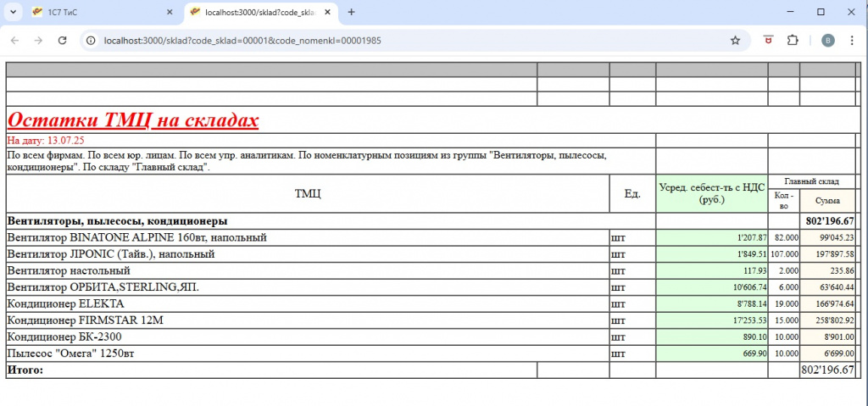Viewport: 868px width, 406px height.
Task: Reload the current page
Action: [x=63, y=41]
